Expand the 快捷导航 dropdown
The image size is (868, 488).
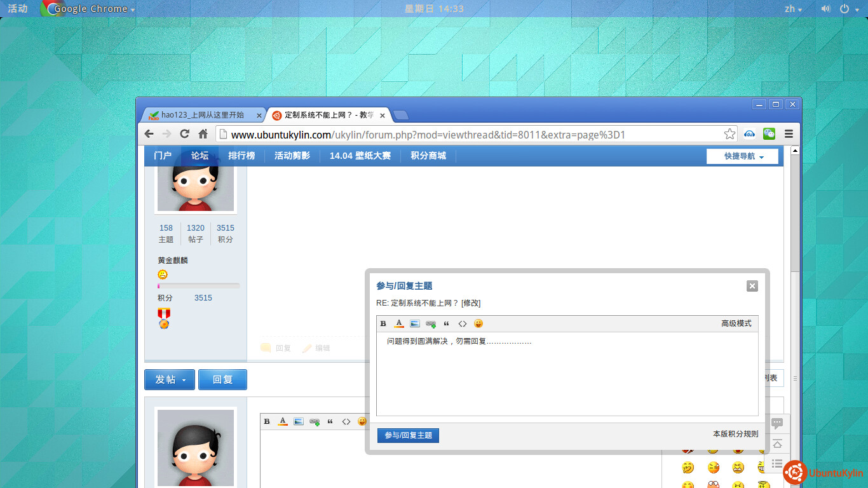pos(742,156)
